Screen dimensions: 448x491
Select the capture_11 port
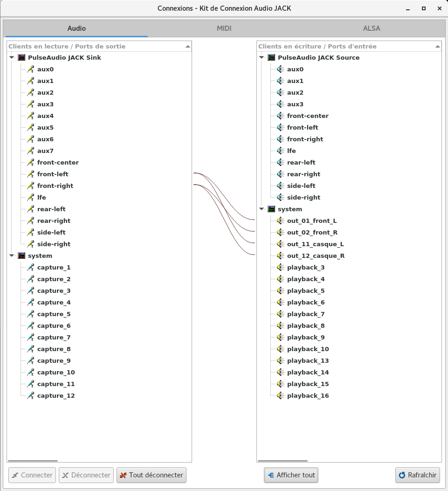56,384
